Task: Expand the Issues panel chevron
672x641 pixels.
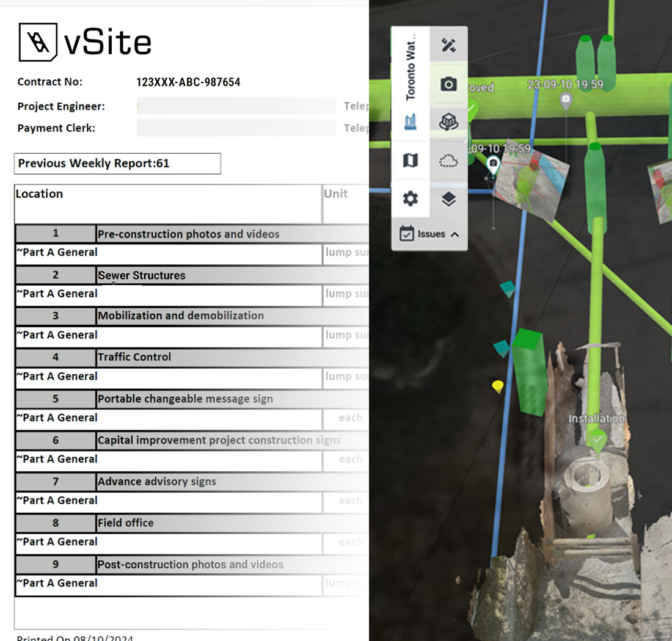Action: point(455,234)
